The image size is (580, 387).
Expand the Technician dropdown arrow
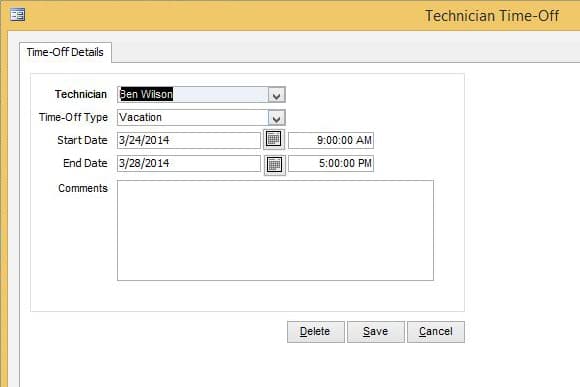[276, 95]
